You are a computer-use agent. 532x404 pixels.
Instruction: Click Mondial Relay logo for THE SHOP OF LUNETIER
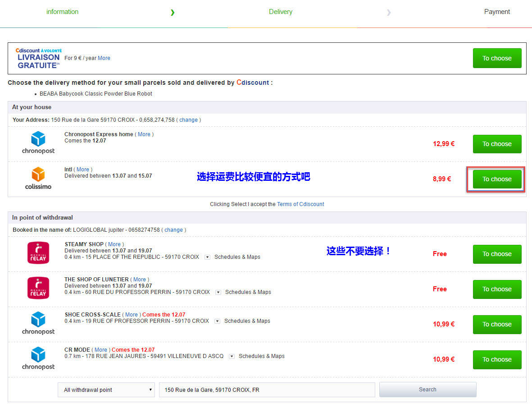point(38,288)
